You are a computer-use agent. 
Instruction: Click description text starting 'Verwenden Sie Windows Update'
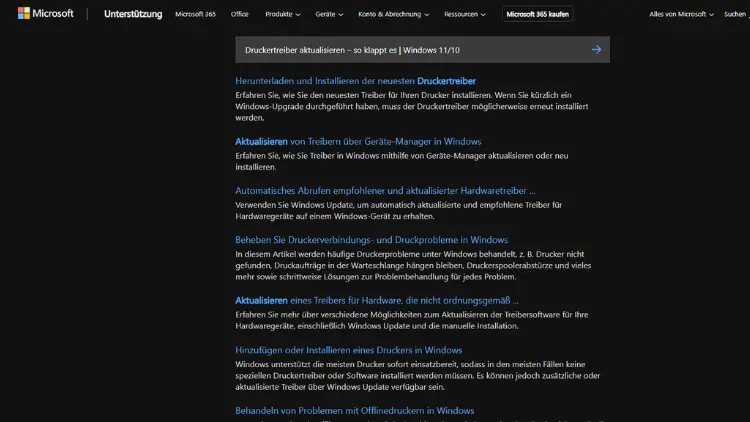click(x=398, y=211)
